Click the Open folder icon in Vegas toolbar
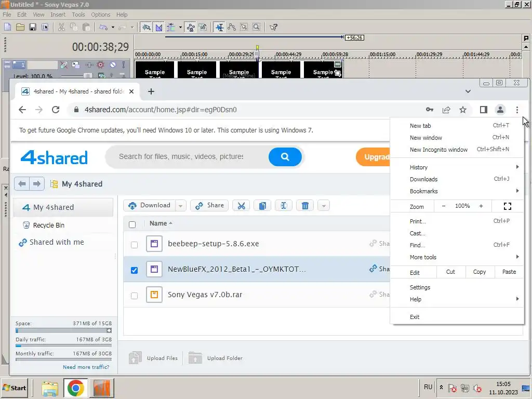 20,27
